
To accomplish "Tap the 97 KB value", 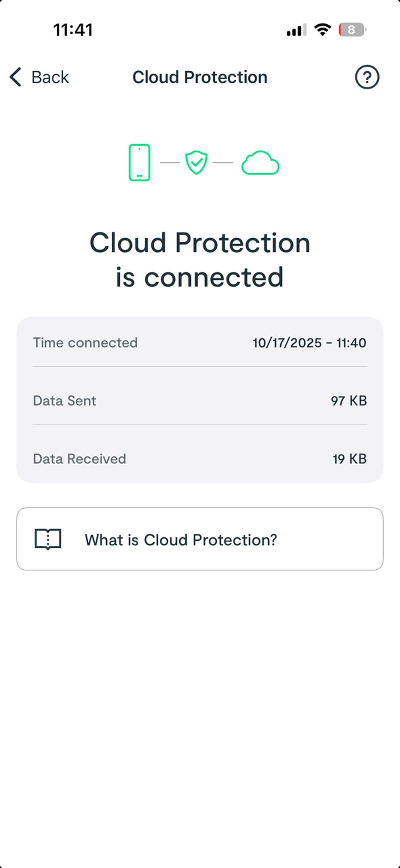I will tap(349, 401).
